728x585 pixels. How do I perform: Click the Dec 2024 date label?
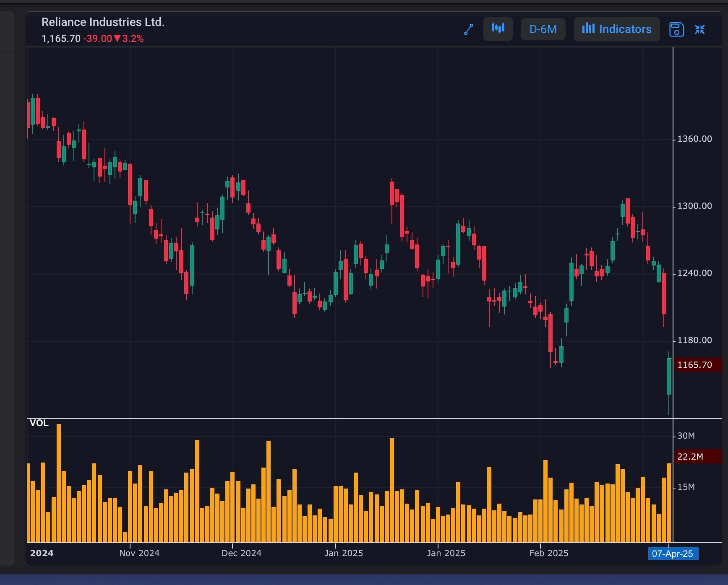[242, 553]
